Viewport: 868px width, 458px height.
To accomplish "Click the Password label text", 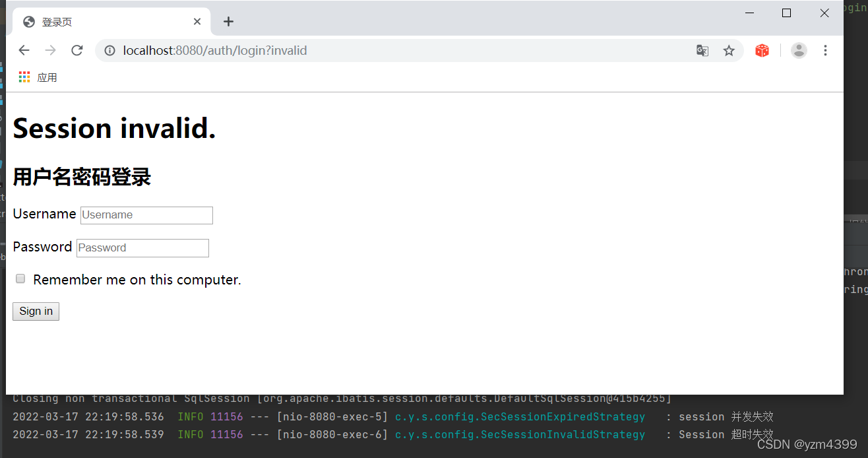I will click(42, 247).
